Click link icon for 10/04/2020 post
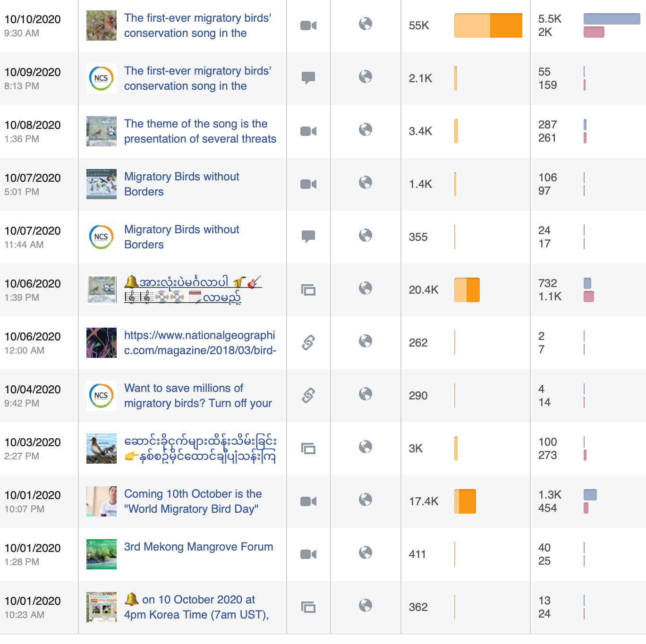The width and height of the screenshot is (646, 644). point(308,395)
